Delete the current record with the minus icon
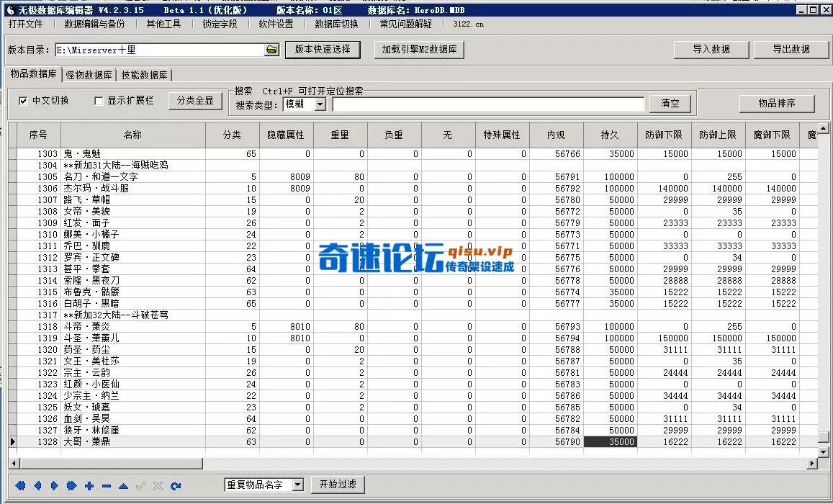 click(x=105, y=486)
